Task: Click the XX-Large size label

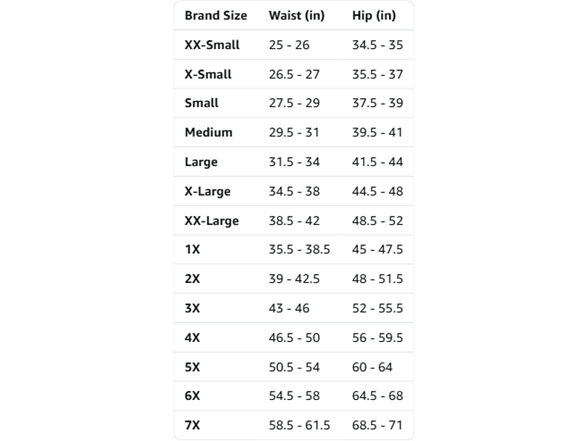Action: [212, 220]
